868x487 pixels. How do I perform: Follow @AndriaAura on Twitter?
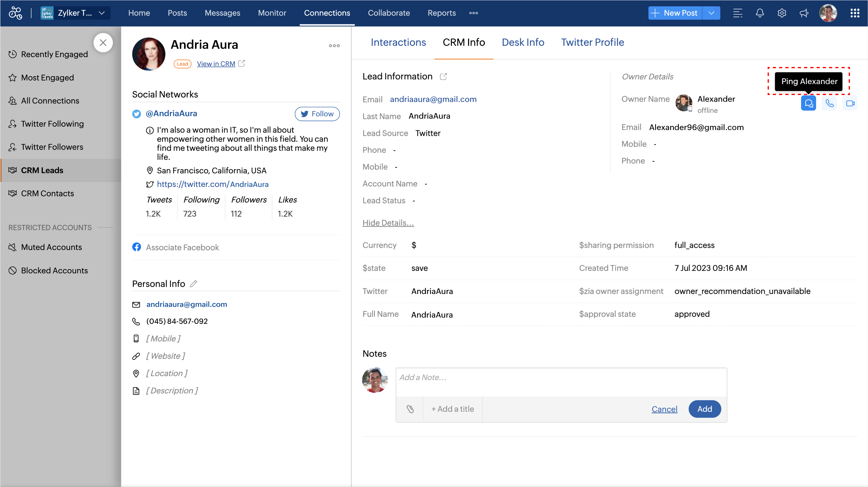tap(317, 114)
